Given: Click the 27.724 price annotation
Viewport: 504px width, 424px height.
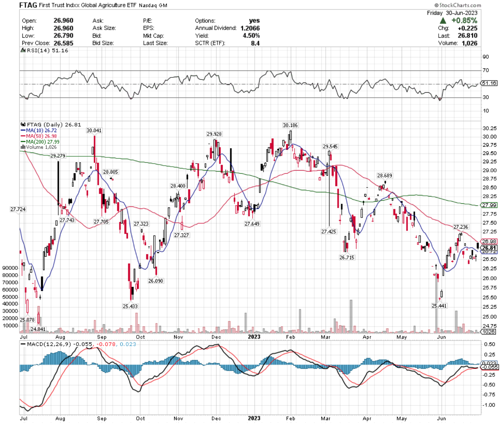Looking at the screenshot, I should click(18, 209).
